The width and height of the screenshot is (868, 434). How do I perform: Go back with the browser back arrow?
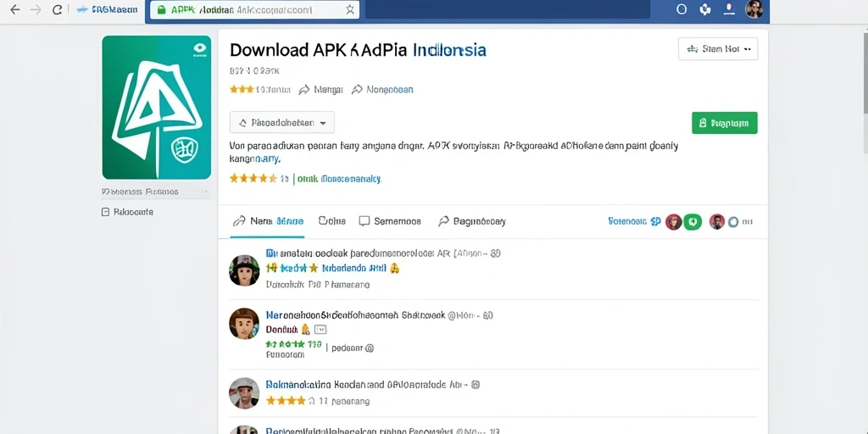[15, 10]
